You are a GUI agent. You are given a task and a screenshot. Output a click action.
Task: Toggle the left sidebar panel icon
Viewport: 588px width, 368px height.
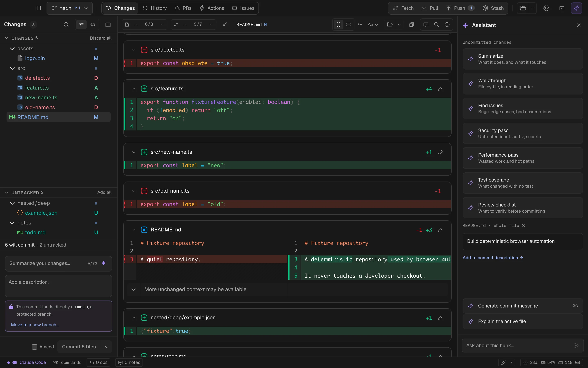click(x=38, y=8)
